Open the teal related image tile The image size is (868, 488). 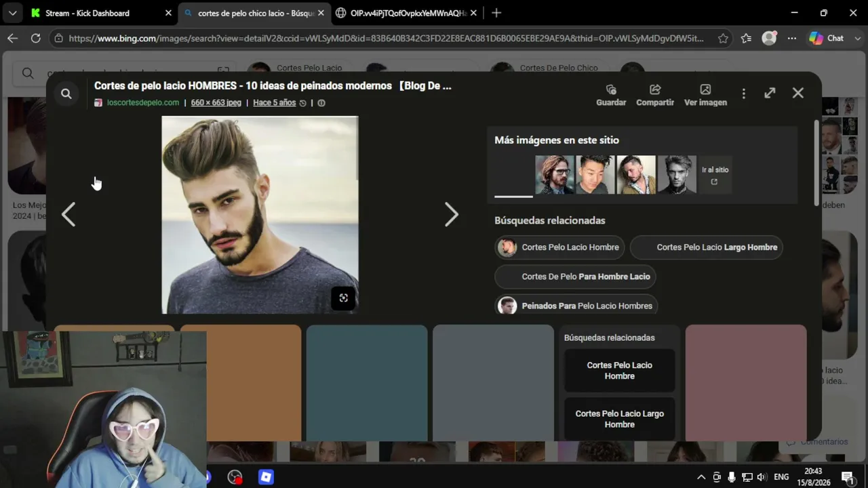(x=367, y=383)
